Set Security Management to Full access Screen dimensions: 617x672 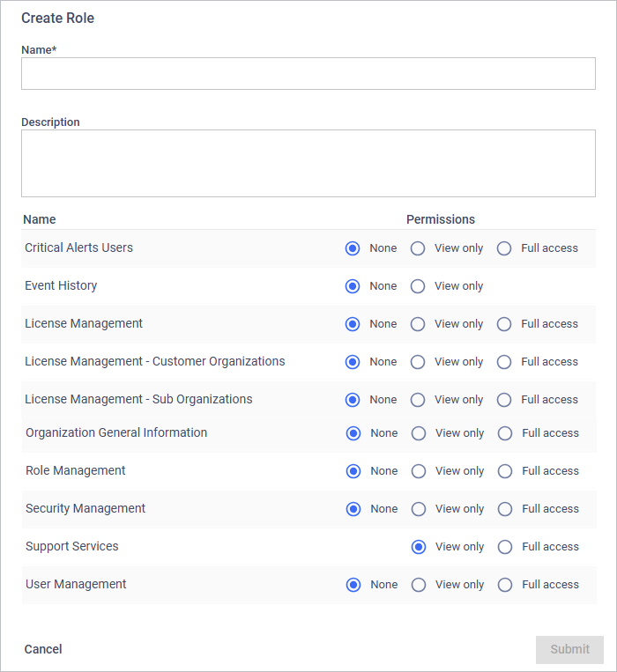click(x=505, y=509)
